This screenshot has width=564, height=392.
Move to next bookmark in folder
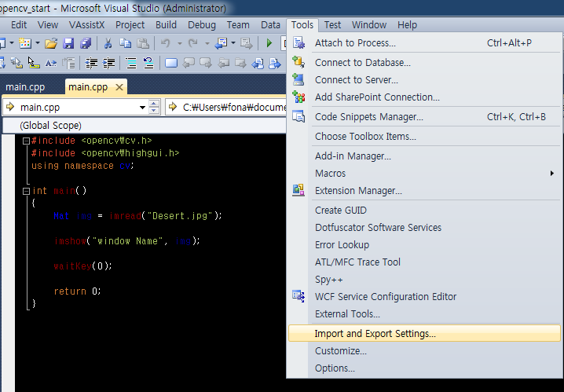[240, 64]
